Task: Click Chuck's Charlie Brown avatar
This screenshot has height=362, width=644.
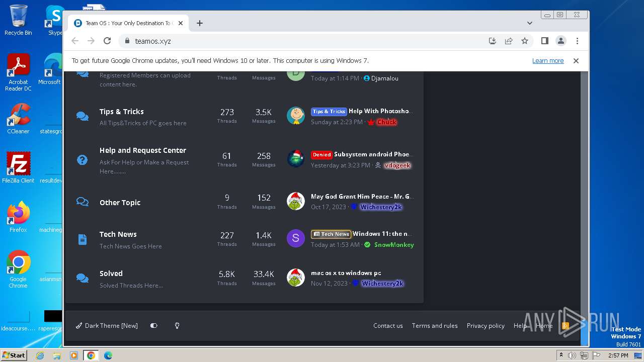Action: [x=296, y=116]
